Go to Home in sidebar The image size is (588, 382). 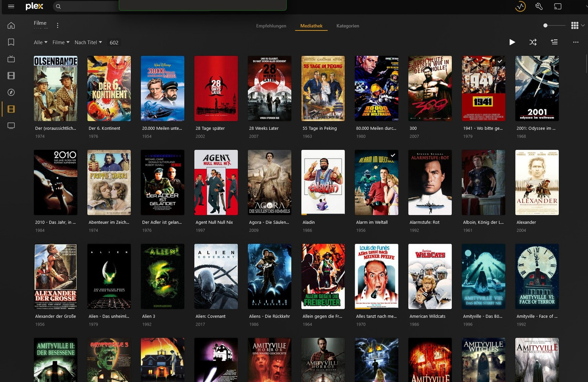pos(11,26)
